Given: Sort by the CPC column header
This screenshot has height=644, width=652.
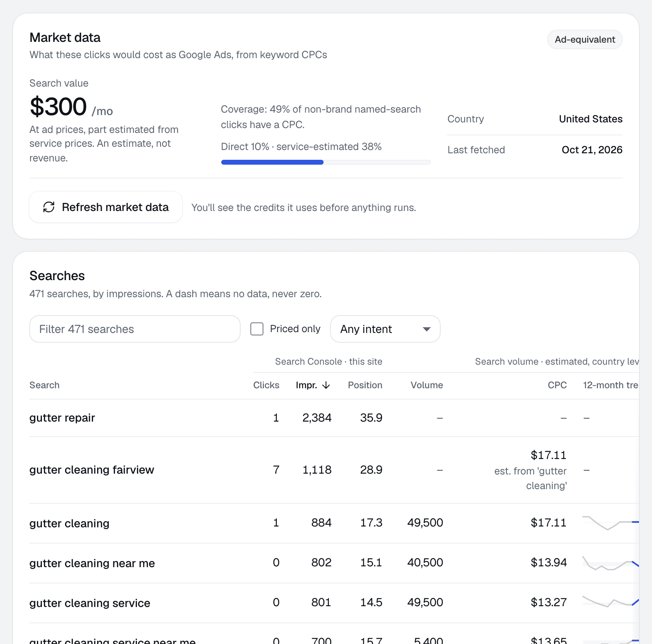Looking at the screenshot, I should click(557, 385).
